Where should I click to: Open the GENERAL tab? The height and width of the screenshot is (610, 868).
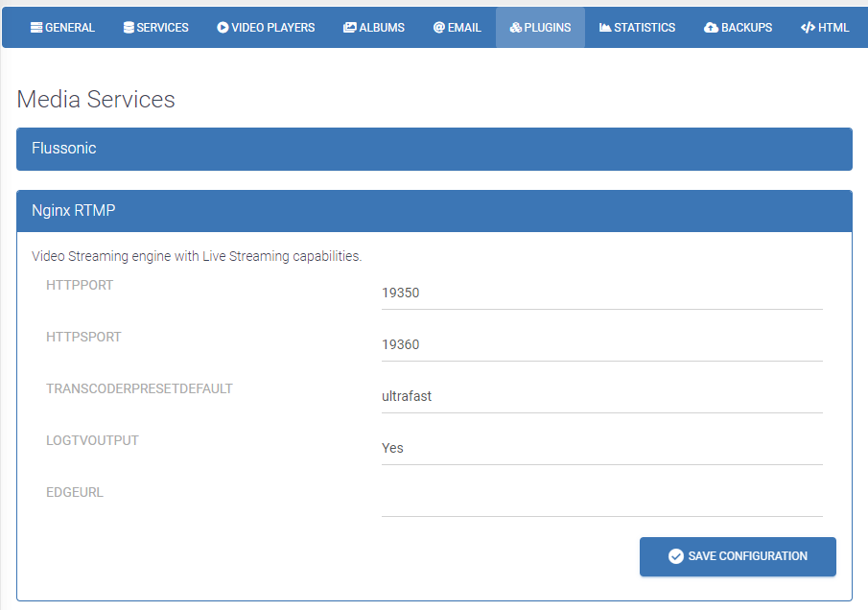pos(62,28)
